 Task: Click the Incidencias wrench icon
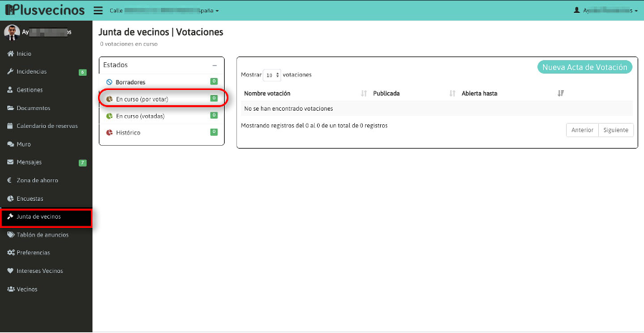pos(11,71)
